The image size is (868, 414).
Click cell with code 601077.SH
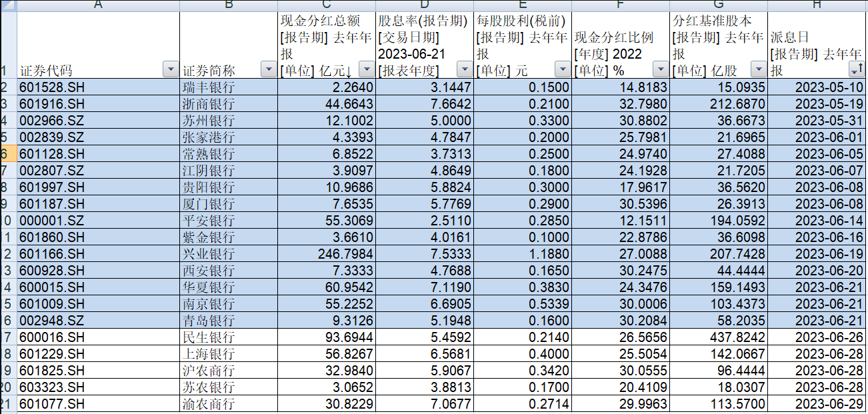98,403
